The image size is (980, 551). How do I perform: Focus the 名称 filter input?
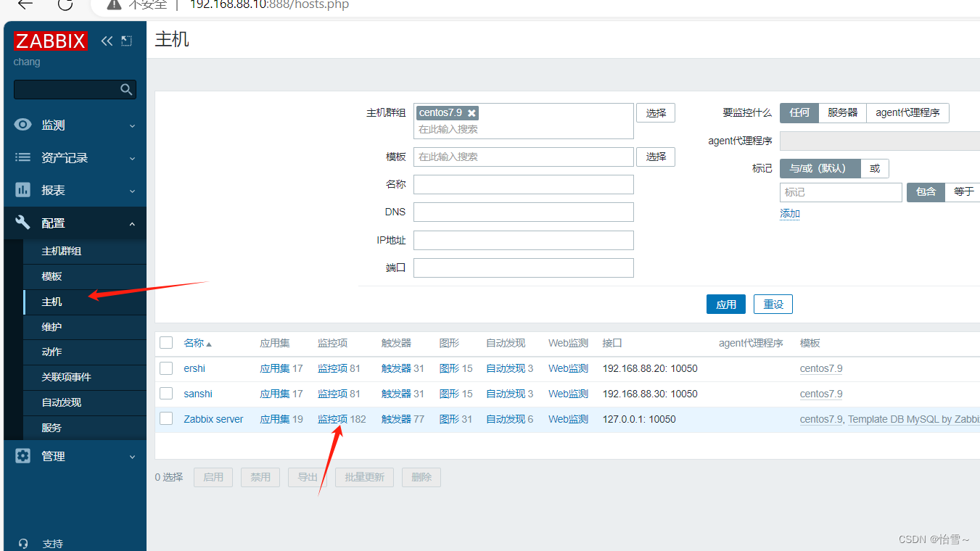point(524,184)
